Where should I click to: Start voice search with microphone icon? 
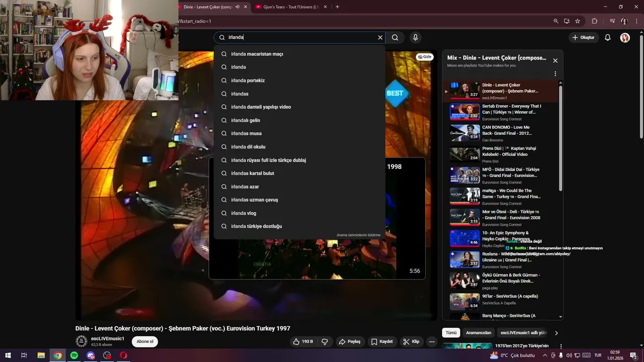click(415, 37)
